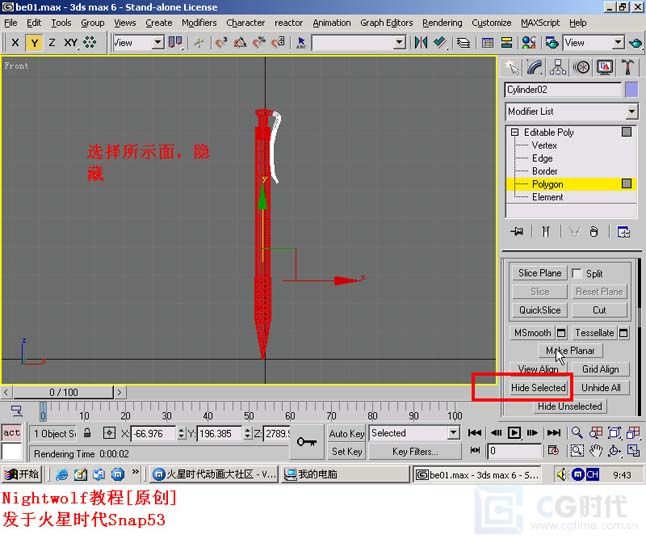The height and width of the screenshot is (539, 646).
Task: Toggle the Angle Snap icon
Action: [x=240, y=42]
